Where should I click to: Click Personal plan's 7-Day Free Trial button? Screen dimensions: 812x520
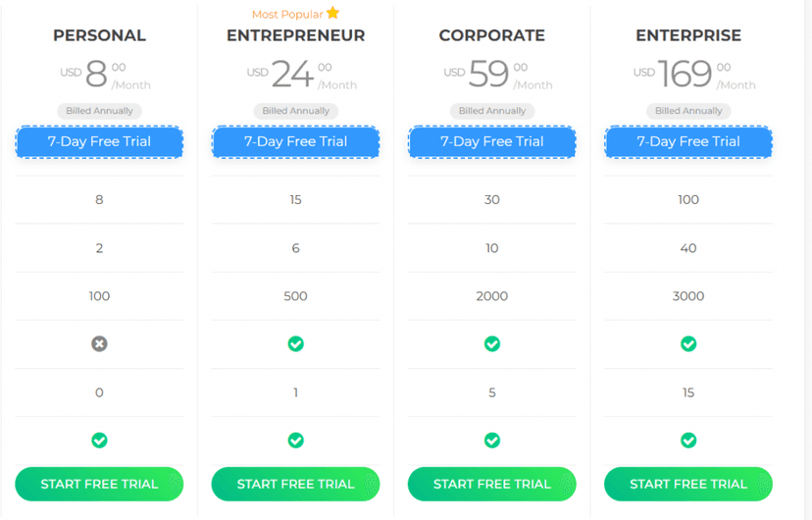click(99, 142)
